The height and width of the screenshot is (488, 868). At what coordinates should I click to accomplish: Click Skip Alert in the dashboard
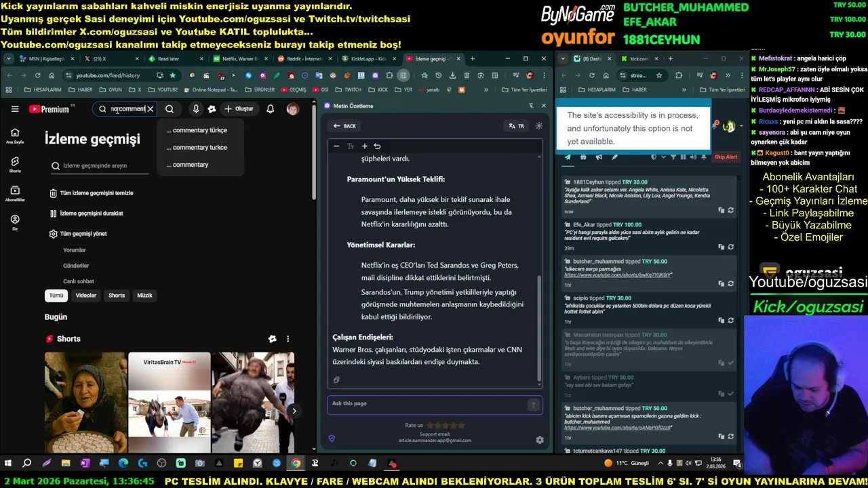pyautogui.click(x=726, y=157)
